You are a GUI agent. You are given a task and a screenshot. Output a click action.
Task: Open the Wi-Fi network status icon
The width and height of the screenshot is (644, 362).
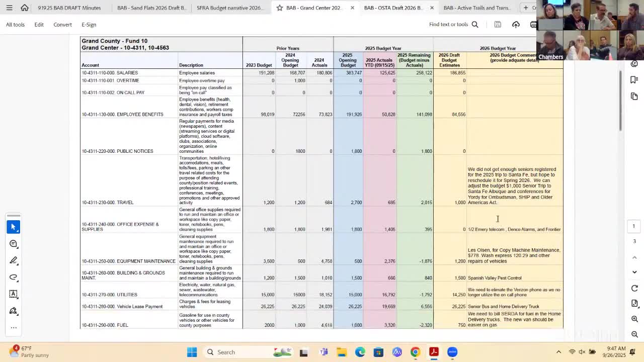coord(572,352)
